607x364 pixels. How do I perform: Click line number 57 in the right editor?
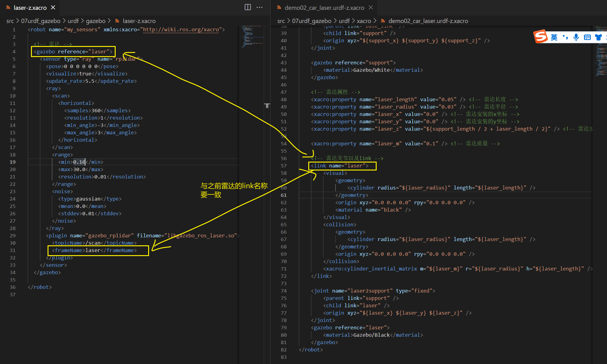pos(283,166)
